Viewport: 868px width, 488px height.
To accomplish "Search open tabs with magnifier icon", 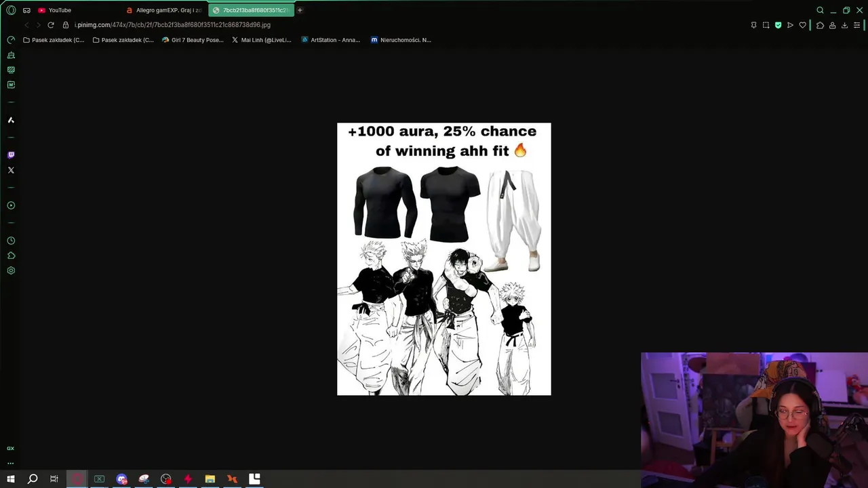I will (820, 10).
